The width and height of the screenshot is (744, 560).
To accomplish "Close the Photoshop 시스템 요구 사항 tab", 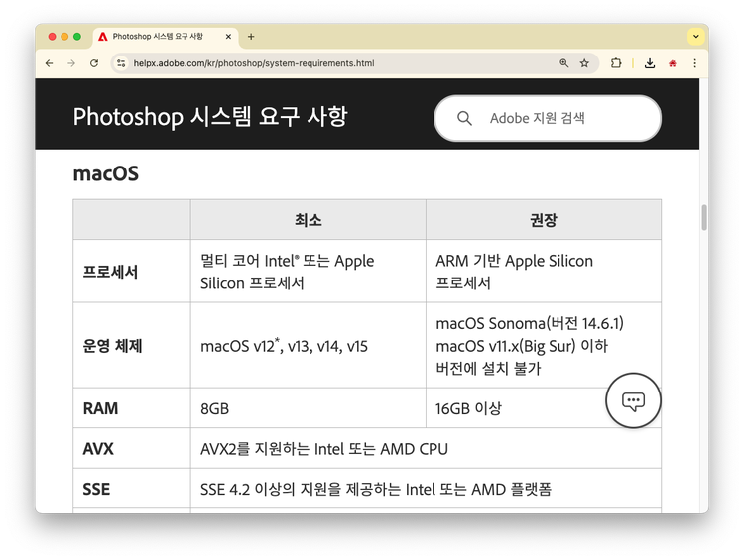I will click(x=228, y=36).
